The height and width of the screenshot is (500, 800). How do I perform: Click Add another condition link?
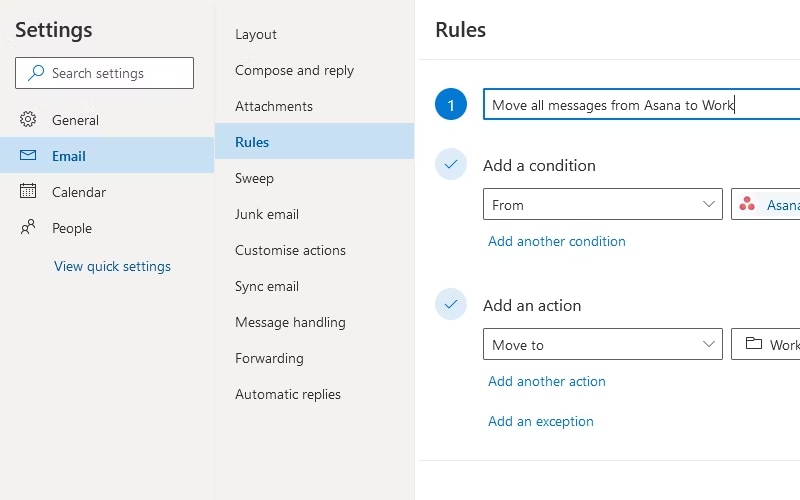coord(557,241)
